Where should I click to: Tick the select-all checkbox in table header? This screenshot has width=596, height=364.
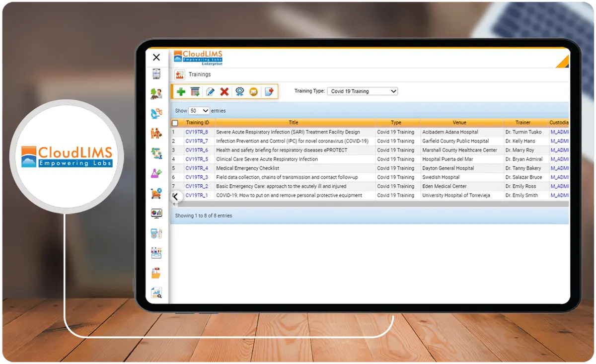(175, 123)
